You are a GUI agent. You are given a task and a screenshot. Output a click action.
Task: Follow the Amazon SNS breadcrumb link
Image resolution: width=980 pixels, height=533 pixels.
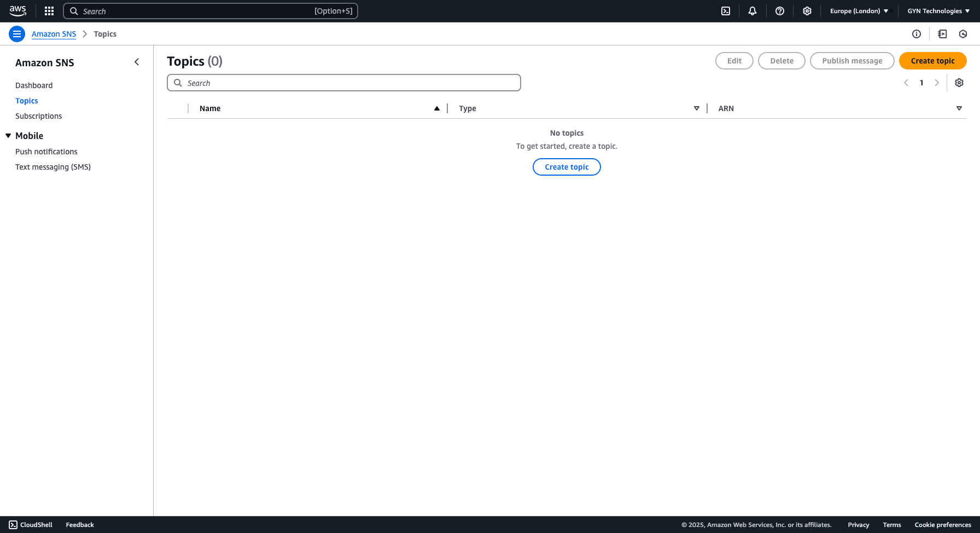tap(54, 34)
